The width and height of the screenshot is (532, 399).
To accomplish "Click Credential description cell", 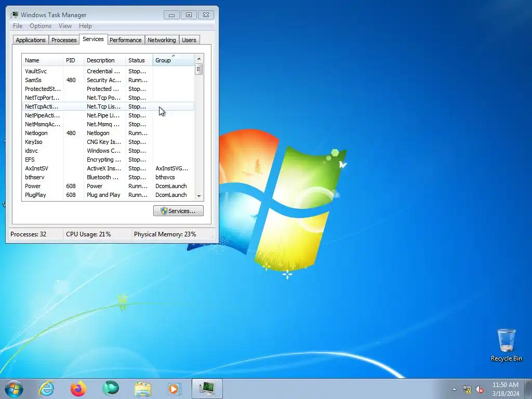I will [x=103, y=71].
